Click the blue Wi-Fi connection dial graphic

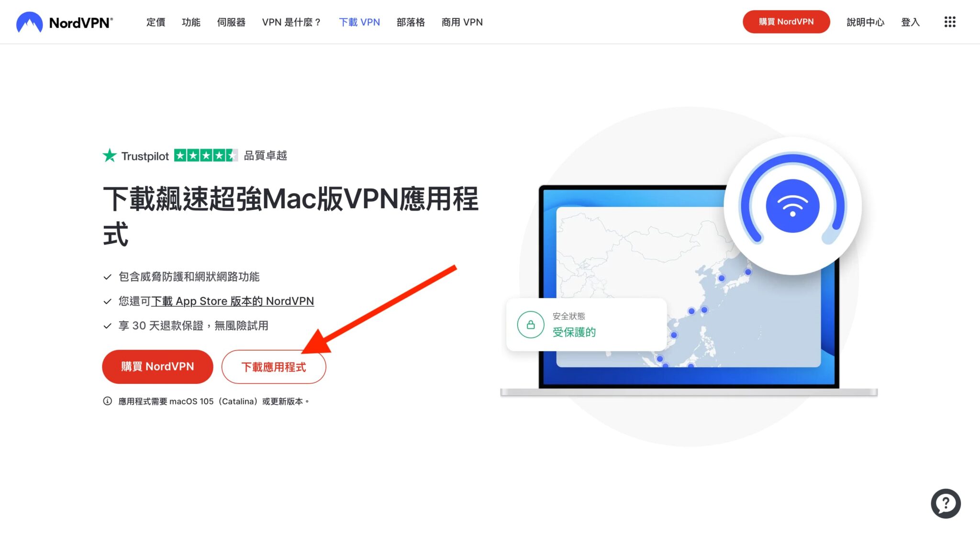pyautogui.click(x=793, y=205)
